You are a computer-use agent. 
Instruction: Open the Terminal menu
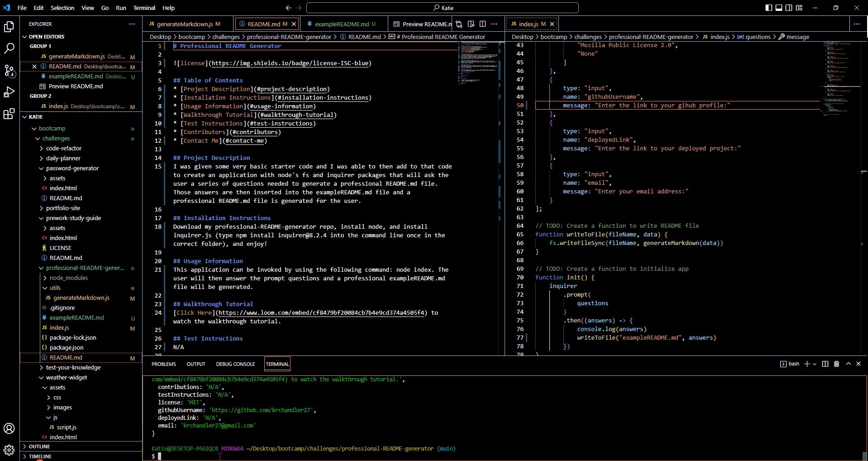tap(144, 8)
